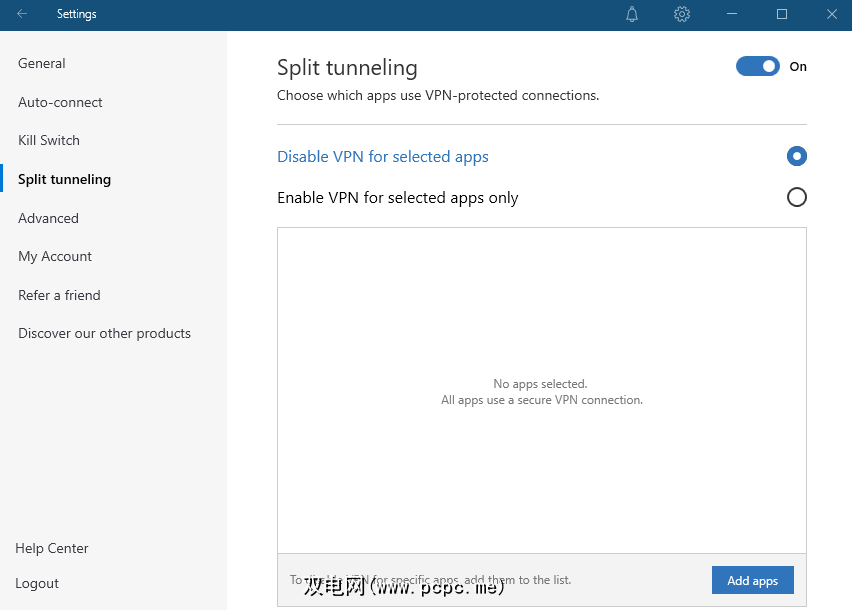Select the Split tunneling menu item

coord(64,179)
